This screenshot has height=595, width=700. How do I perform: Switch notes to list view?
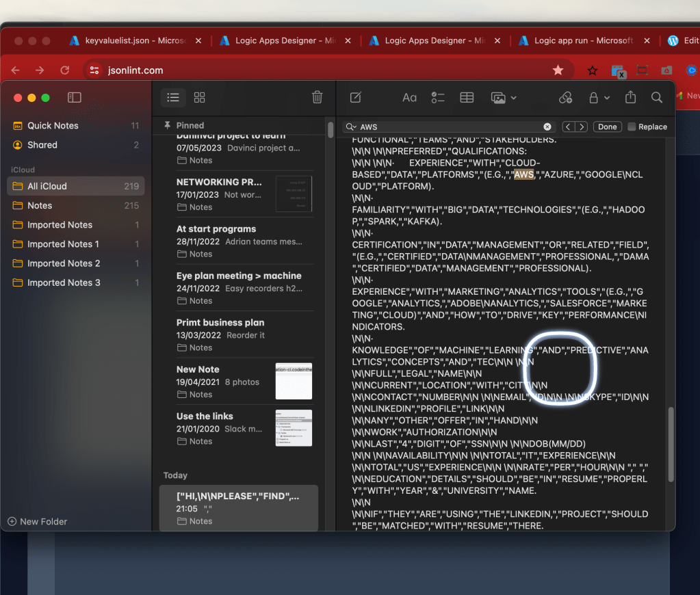pyautogui.click(x=173, y=97)
